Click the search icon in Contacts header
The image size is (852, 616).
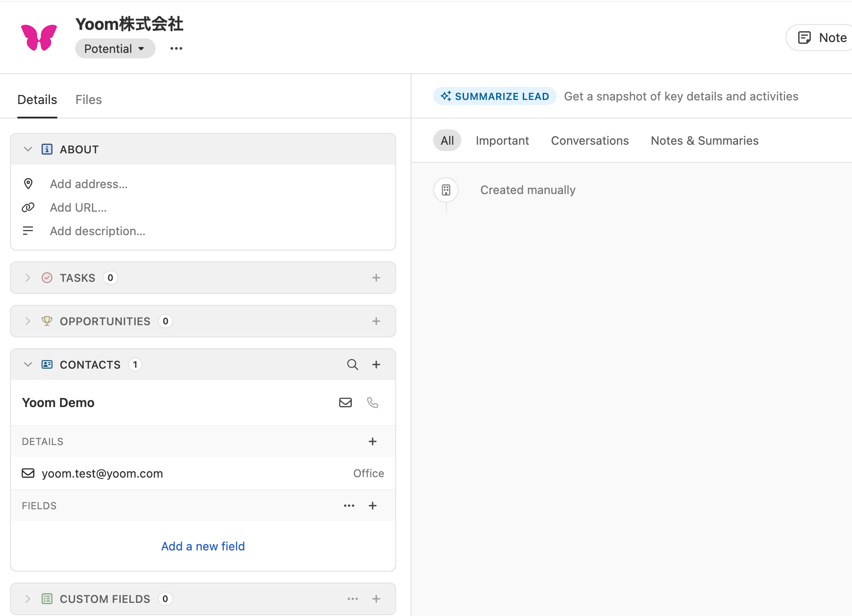point(352,365)
